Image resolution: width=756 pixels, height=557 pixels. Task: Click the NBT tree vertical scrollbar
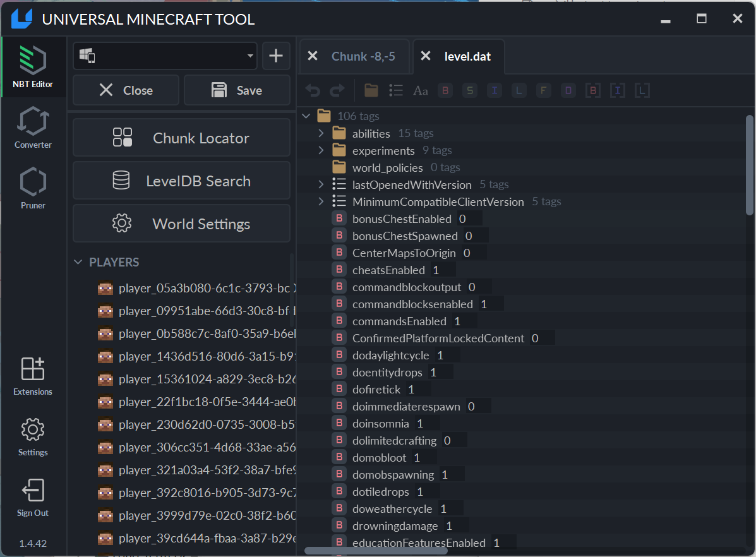click(750, 165)
